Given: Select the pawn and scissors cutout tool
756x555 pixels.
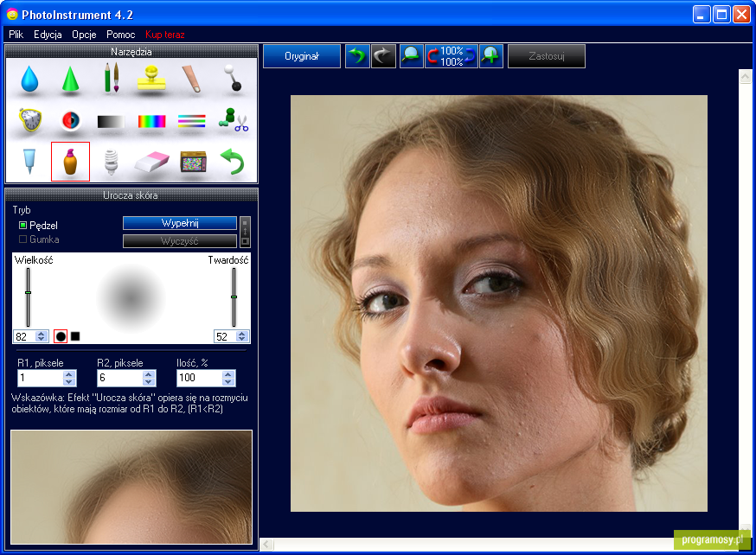Looking at the screenshot, I should tap(234, 120).
